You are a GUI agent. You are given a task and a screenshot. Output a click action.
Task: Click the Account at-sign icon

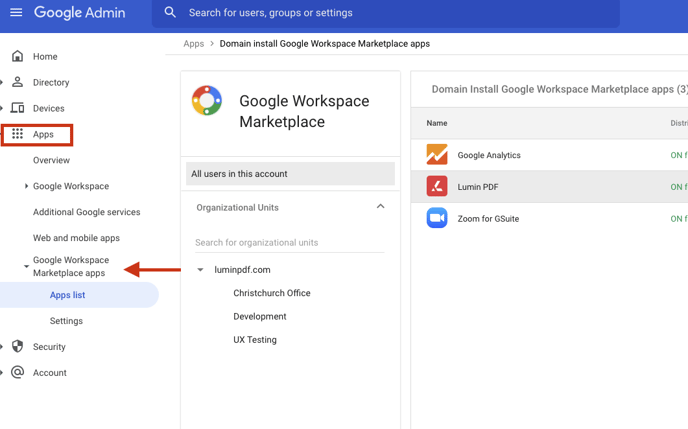(18, 372)
